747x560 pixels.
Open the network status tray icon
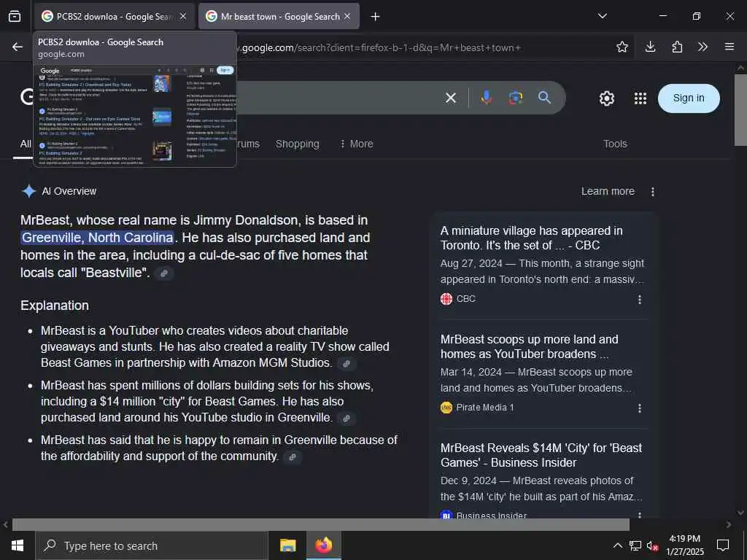tap(635, 545)
